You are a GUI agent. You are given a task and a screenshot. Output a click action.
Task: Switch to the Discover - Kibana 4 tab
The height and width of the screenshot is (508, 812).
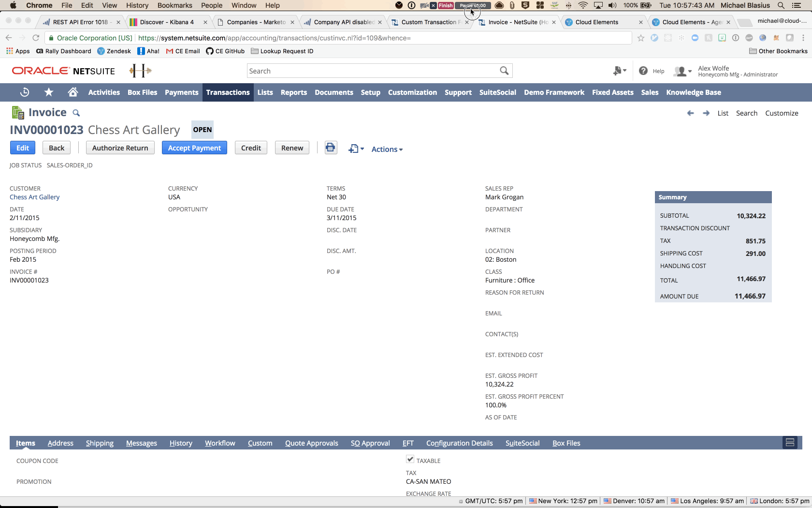(x=169, y=22)
